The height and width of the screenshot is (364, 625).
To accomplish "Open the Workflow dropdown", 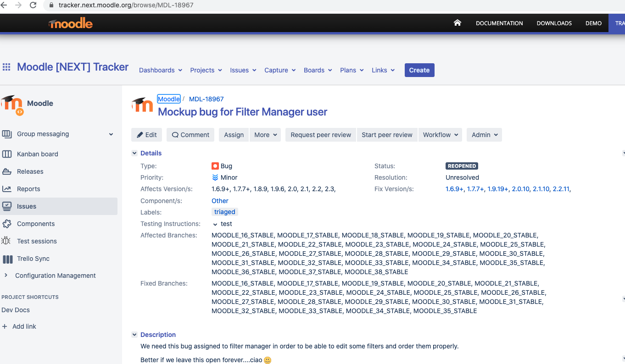I will click(x=441, y=135).
